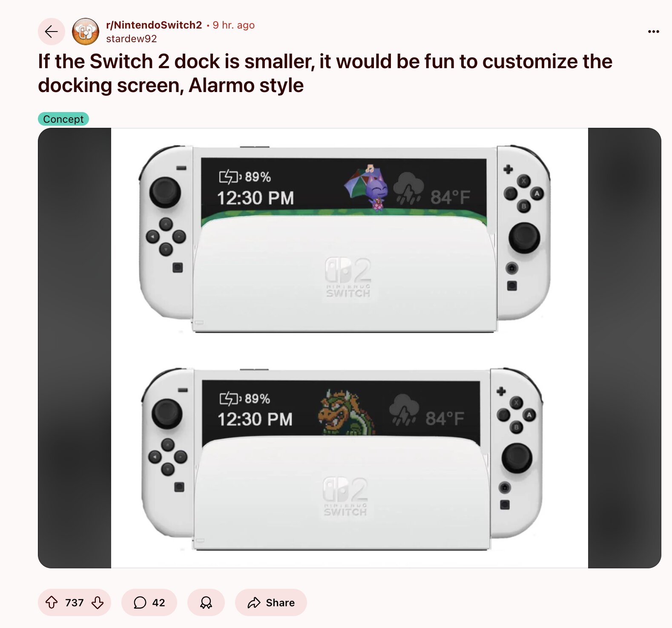Click the comment bubble icon
The height and width of the screenshot is (628, 672).
140,602
